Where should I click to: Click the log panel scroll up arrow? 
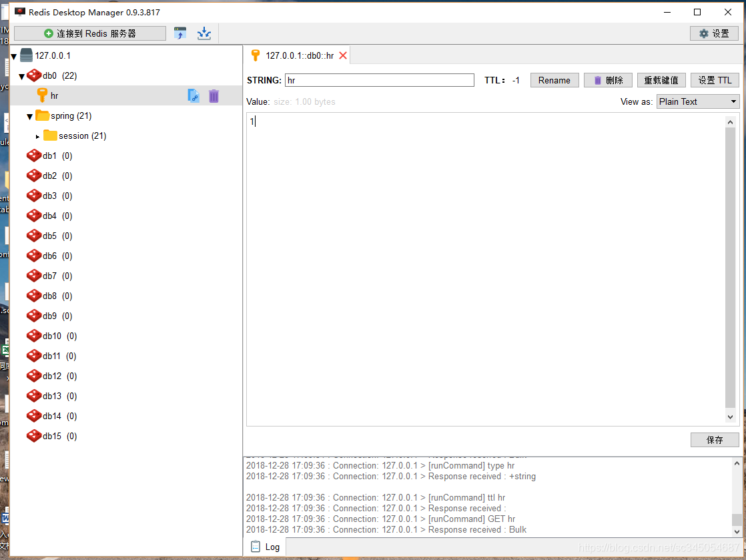pyautogui.click(x=737, y=463)
